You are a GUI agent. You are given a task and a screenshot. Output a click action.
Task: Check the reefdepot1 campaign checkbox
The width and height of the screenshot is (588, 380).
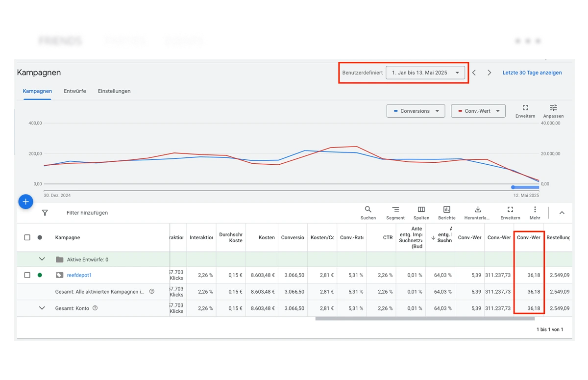27,275
